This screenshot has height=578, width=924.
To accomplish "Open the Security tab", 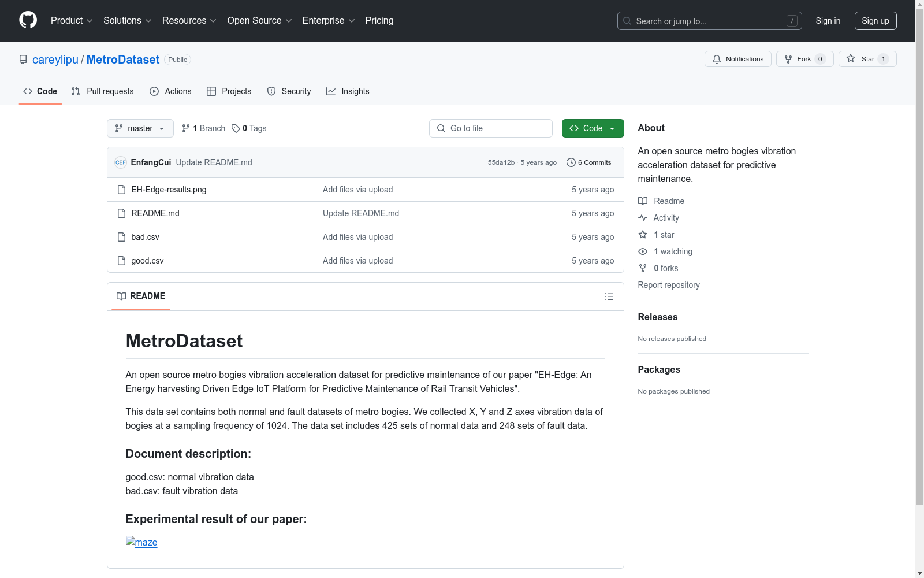I will click(289, 91).
